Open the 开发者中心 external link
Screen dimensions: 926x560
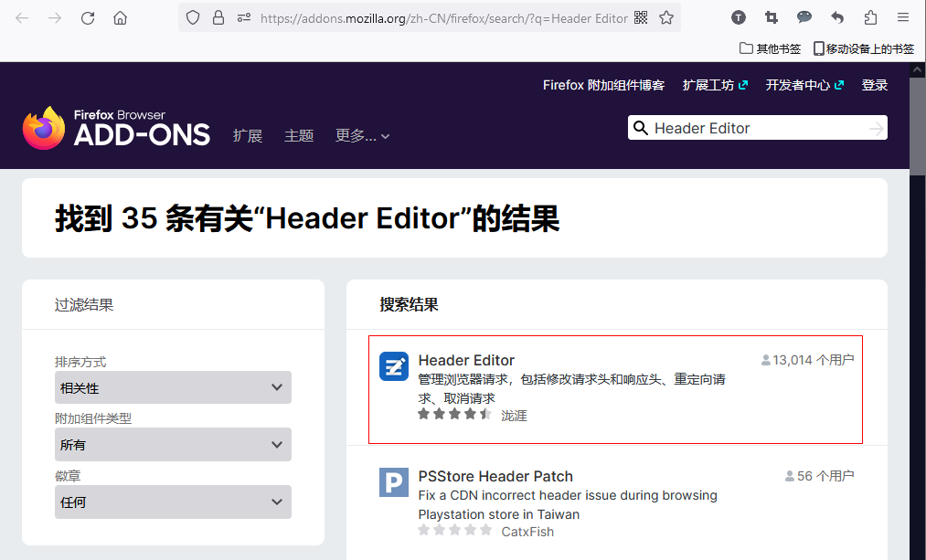[804, 85]
